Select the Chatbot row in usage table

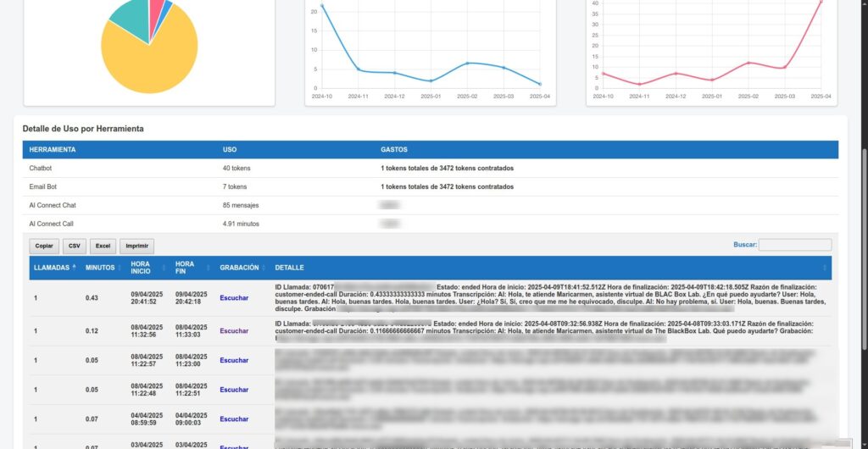point(430,168)
